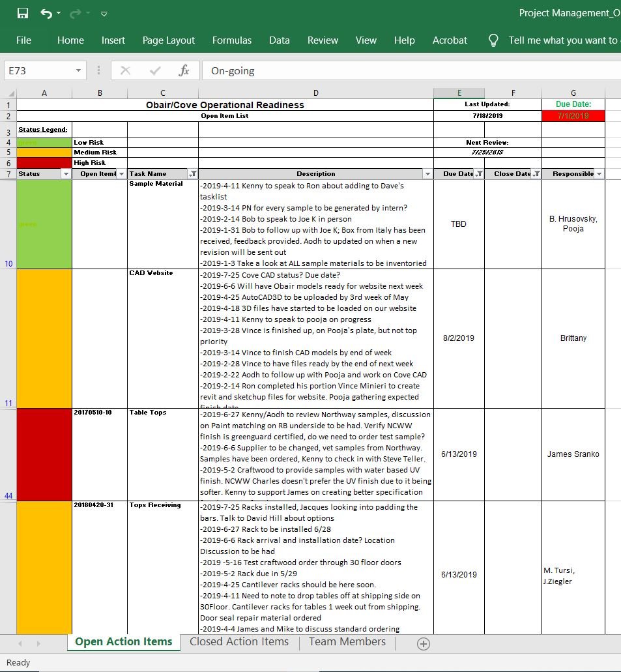Save the workbook with the Save icon
The height and width of the screenshot is (672, 621).
23,13
